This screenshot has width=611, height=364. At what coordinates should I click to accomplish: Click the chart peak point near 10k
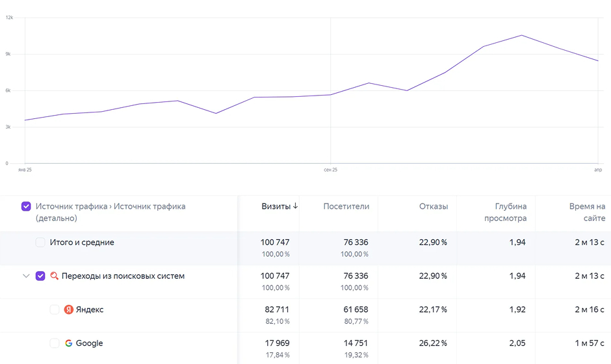point(521,36)
